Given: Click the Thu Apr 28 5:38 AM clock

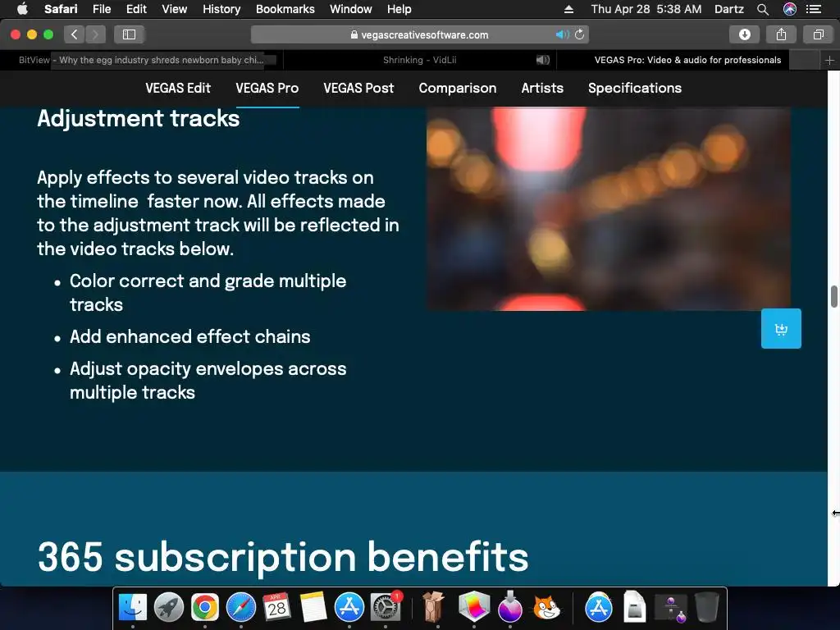Looking at the screenshot, I should tap(646, 9).
